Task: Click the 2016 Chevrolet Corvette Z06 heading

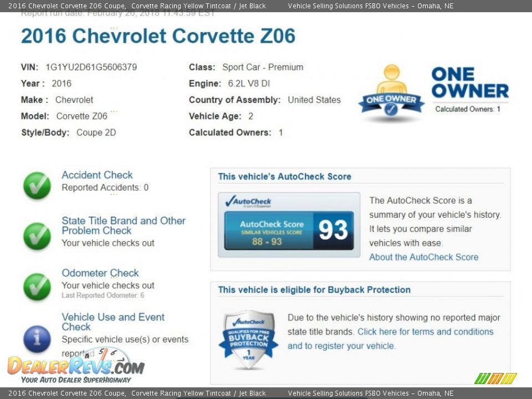Action: 158,36
